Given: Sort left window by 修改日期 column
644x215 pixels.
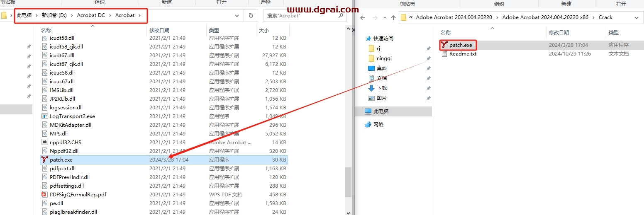Looking at the screenshot, I should tap(159, 30).
